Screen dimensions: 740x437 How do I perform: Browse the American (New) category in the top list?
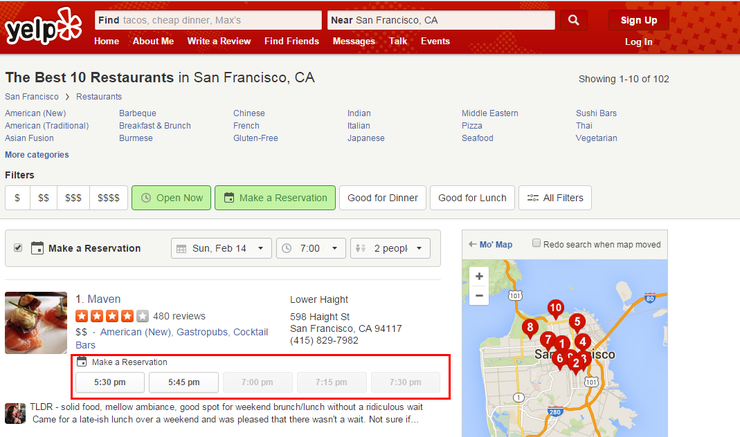point(35,113)
